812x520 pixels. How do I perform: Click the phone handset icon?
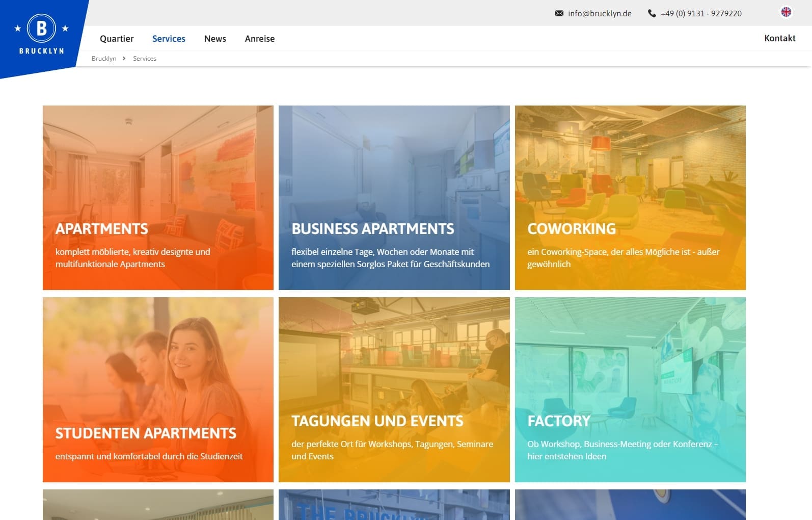(x=652, y=13)
